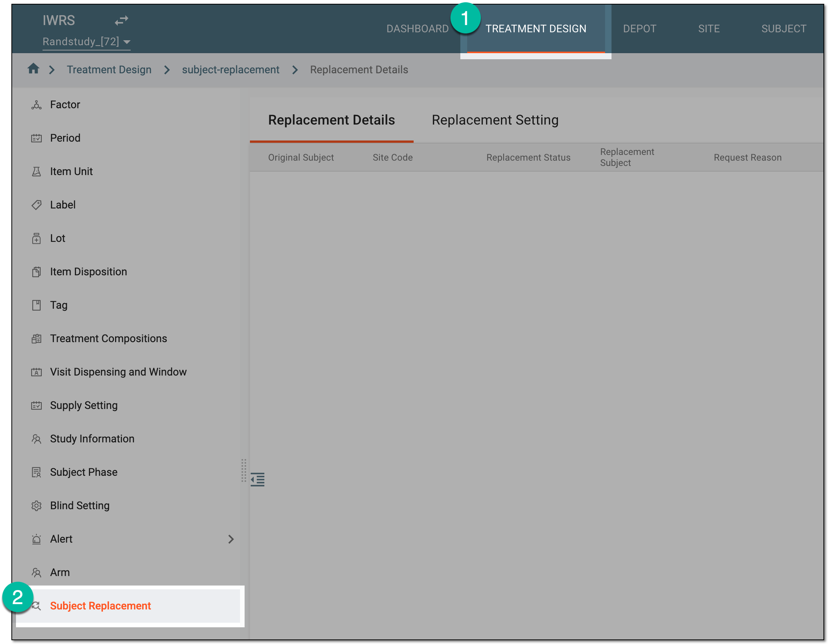
Task: Click the Tag bookmark icon
Action: [36, 305]
